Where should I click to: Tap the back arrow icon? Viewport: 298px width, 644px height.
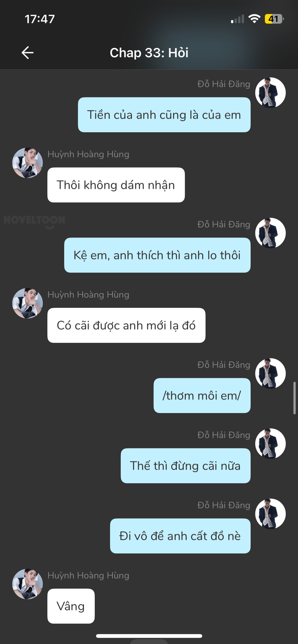[x=28, y=53]
